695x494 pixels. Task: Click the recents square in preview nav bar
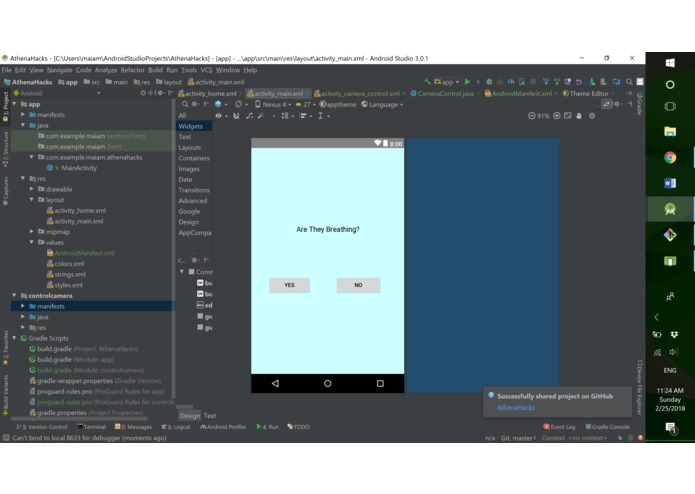pyautogui.click(x=380, y=383)
